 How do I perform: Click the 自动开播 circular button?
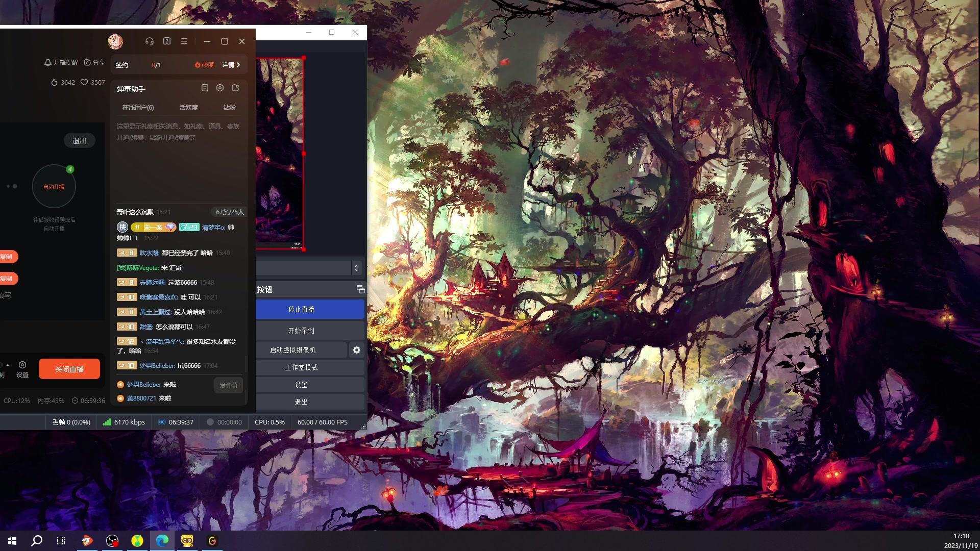54,187
